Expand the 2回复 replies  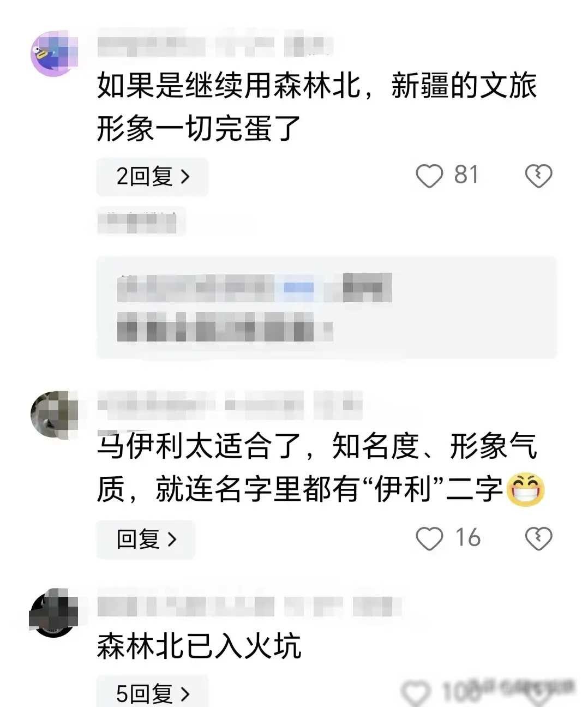pyautogui.click(x=153, y=176)
